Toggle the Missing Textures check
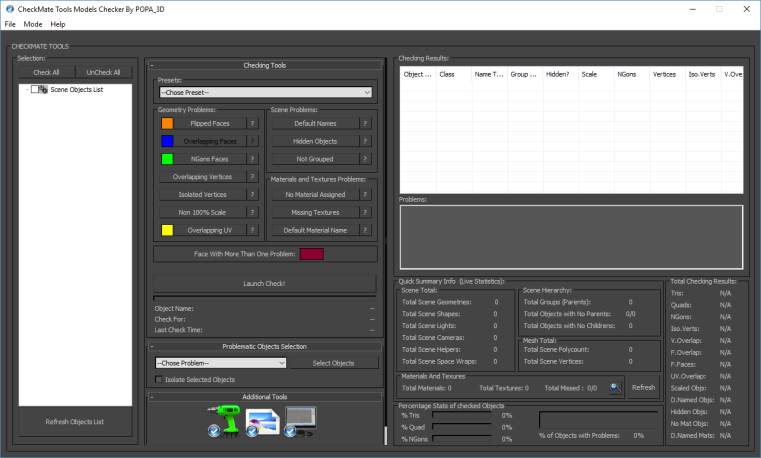The image size is (761, 458). pos(315,213)
